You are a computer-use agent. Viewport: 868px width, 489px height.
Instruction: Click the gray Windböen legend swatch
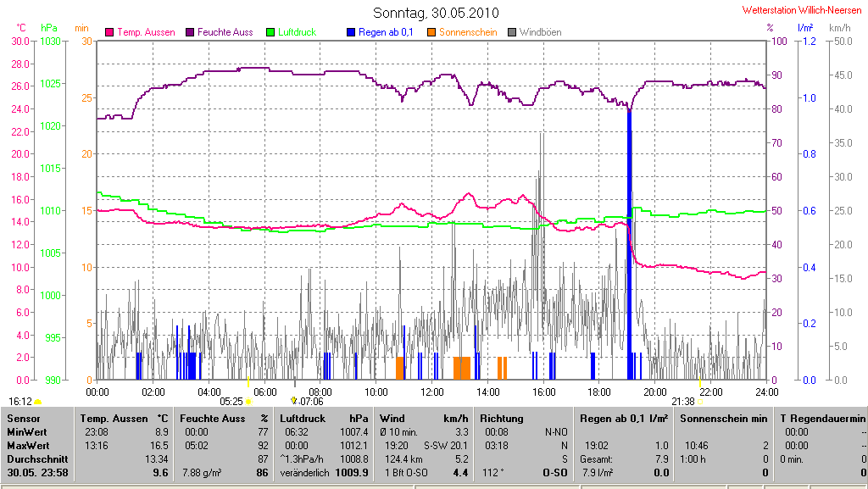pyautogui.click(x=511, y=33)
